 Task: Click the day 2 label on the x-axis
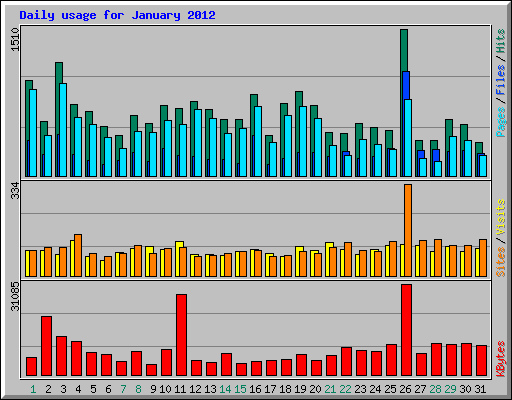[48, 389]
